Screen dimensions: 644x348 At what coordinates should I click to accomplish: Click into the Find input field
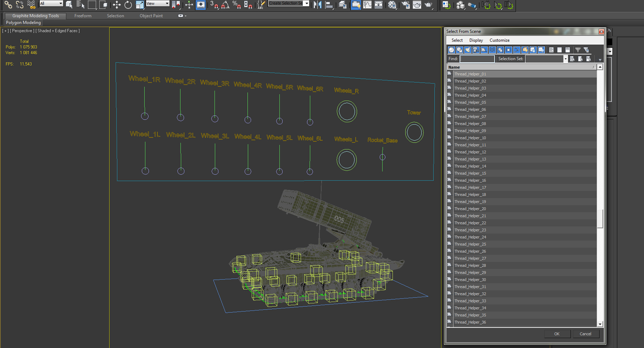(477, 59)
